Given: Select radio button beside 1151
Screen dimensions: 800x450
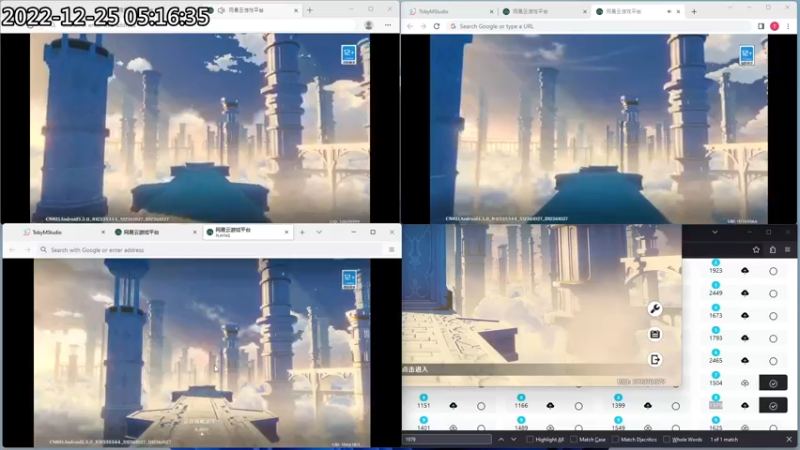Looking at the screenshot, I should [481, 406].
